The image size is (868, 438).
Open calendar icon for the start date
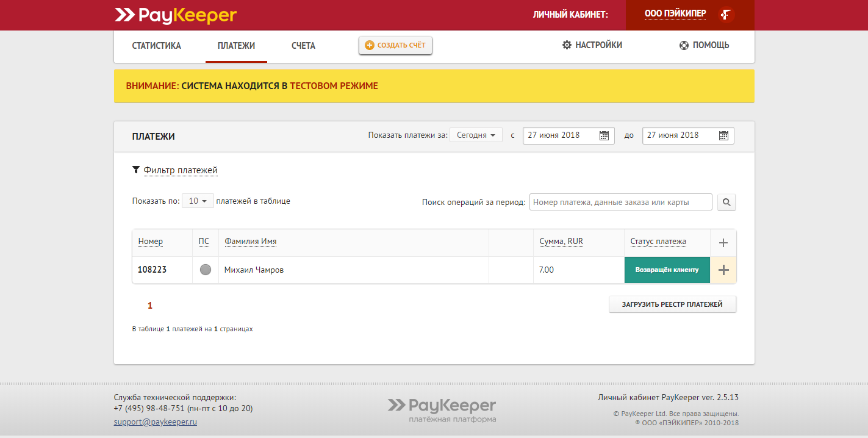604,135
